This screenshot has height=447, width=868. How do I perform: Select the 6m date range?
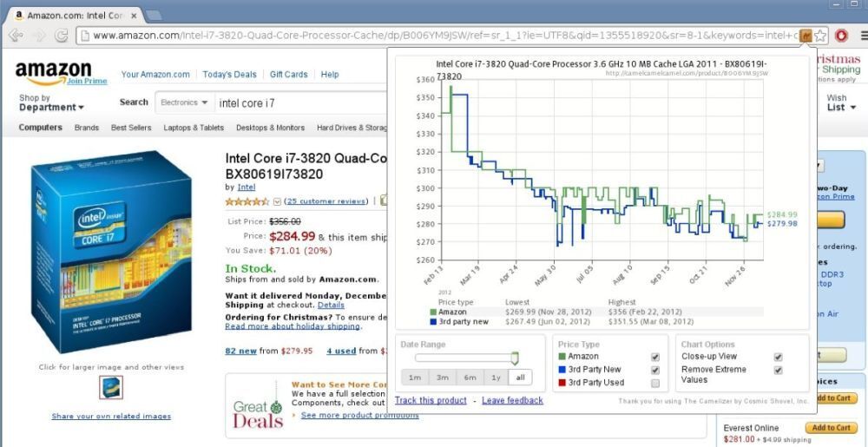pyautogui.click(x=470, y=378)
